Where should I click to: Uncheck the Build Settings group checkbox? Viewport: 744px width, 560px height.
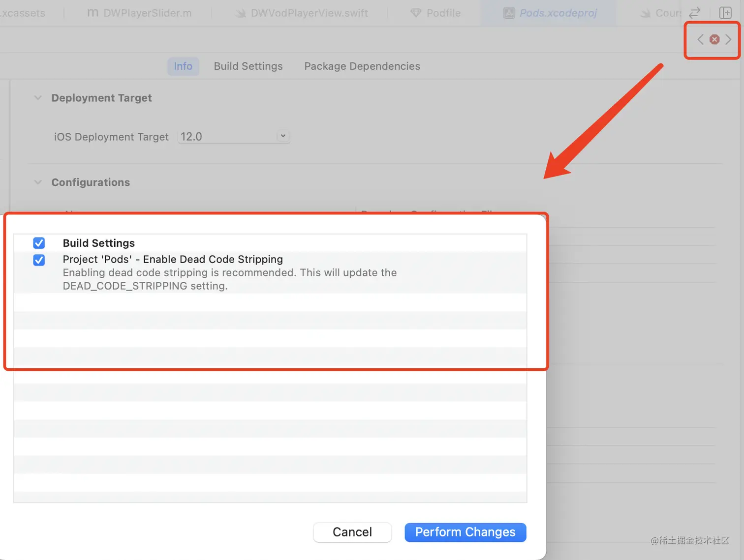[x=39, y=243]
